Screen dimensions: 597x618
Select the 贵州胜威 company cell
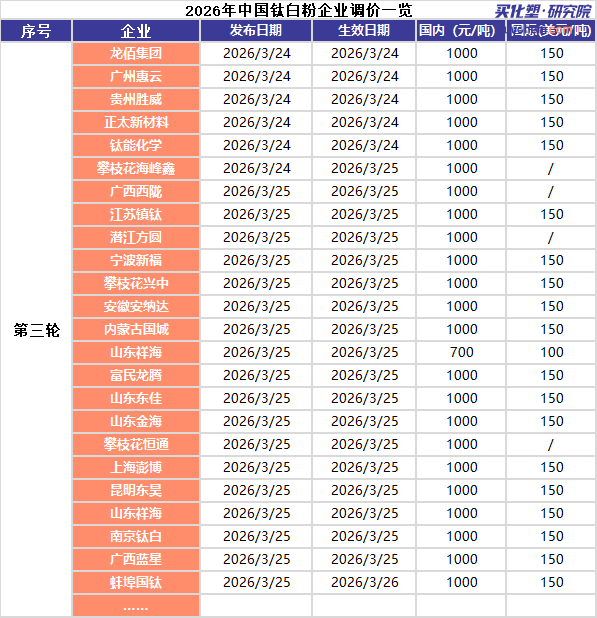(136, 99)
